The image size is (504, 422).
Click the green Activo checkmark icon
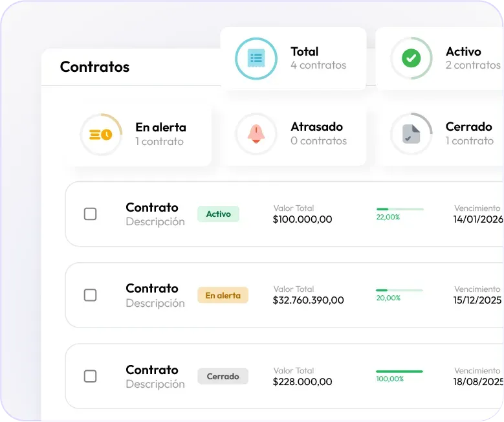[x=411, y=58]
